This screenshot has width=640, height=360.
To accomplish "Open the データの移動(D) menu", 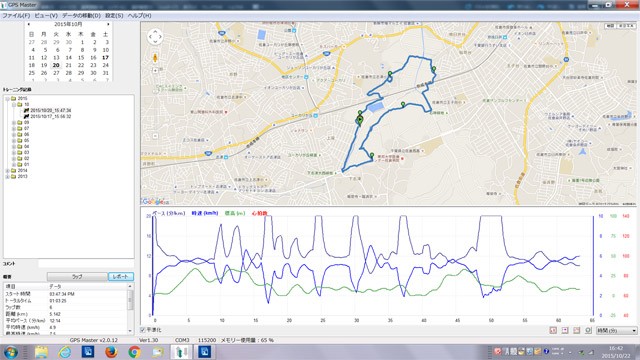I will click(x=81, y=16).
